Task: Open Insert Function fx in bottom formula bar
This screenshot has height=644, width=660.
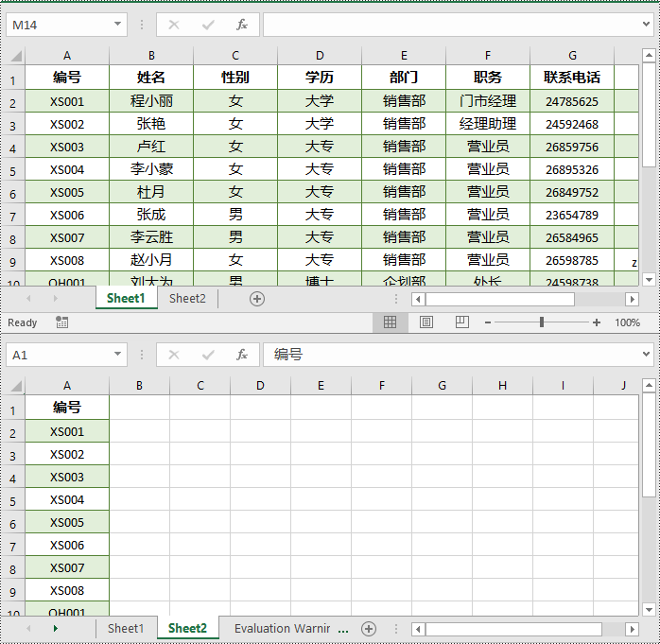Action: pyautogui.click(x=242, y=355)
